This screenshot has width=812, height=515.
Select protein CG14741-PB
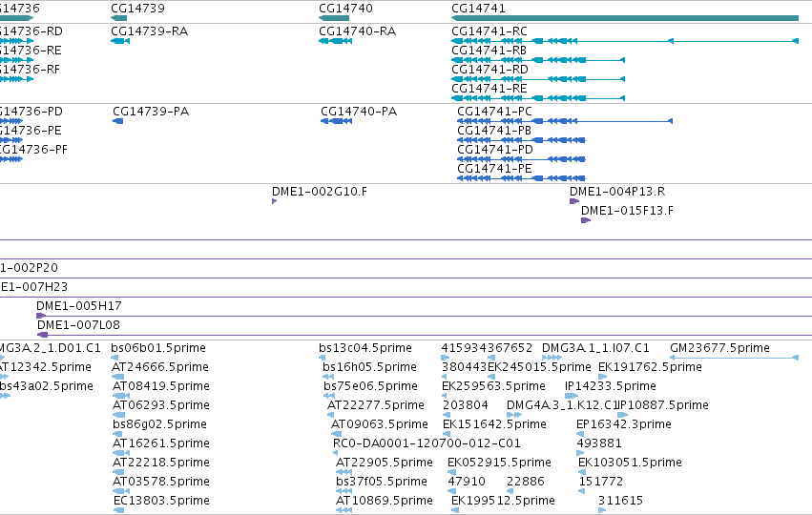[494, 131]
